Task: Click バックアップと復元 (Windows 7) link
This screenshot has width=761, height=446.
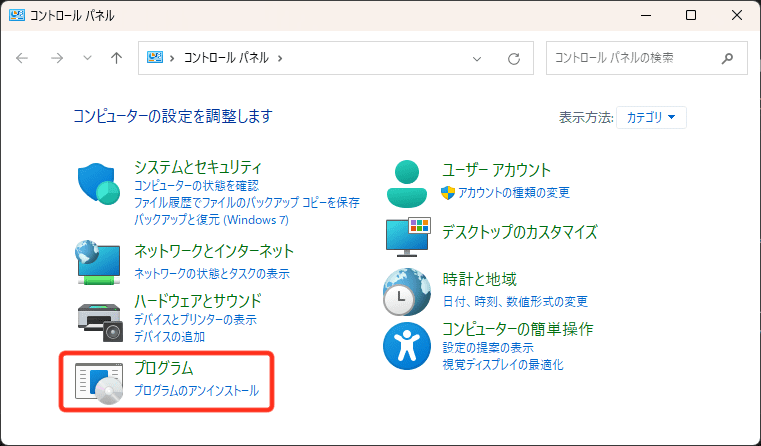Action: (211, 219)
